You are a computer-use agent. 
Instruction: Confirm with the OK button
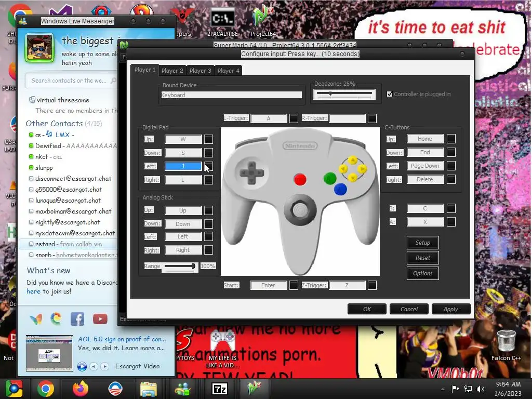367,309
